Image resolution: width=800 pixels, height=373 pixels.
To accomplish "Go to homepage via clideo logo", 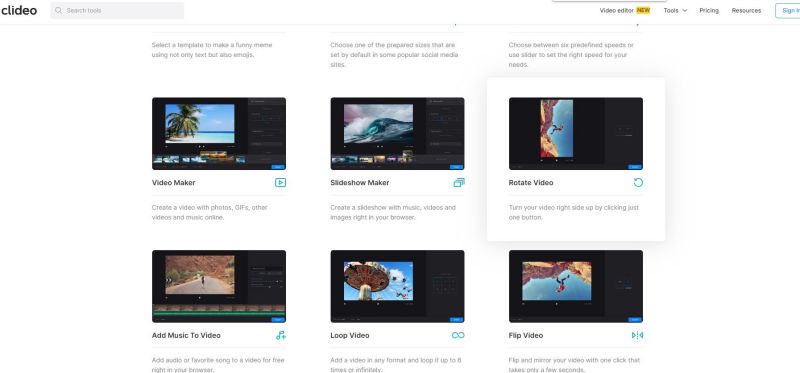I will tap(18, 10).
